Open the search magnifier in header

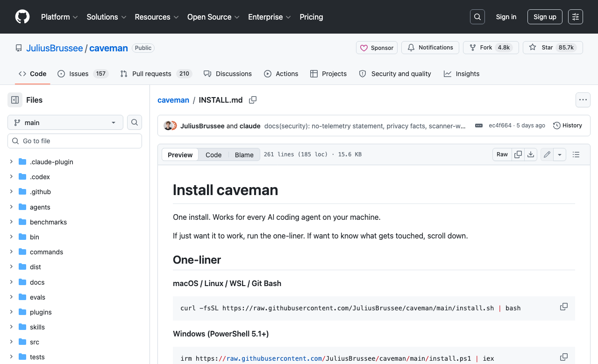point(477,17)
